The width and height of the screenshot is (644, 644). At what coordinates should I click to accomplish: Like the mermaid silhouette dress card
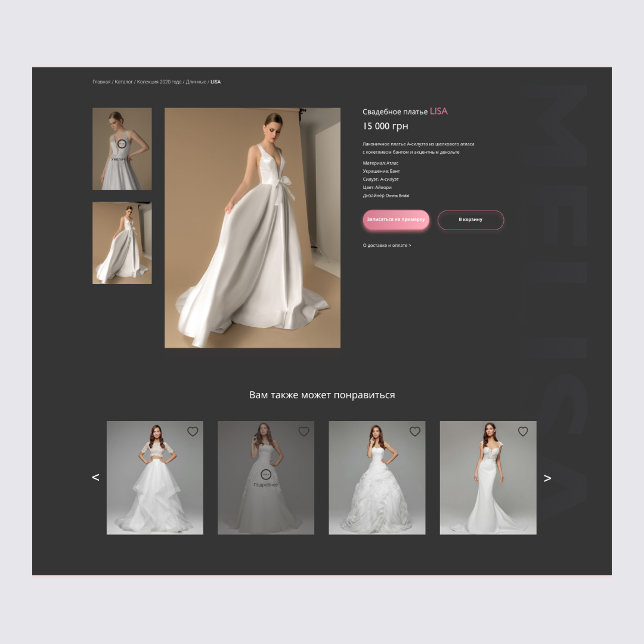(523, 431)
